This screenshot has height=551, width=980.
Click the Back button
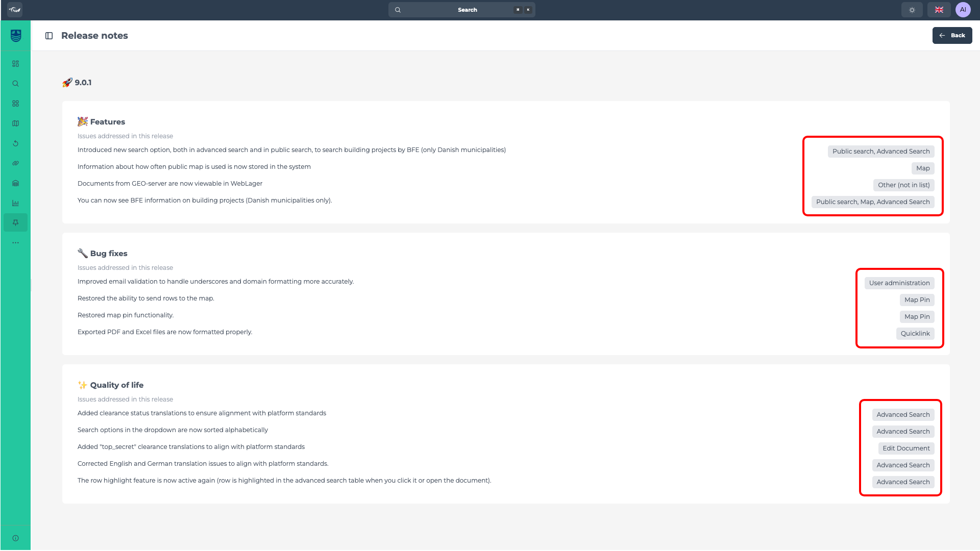click(952, 36)
